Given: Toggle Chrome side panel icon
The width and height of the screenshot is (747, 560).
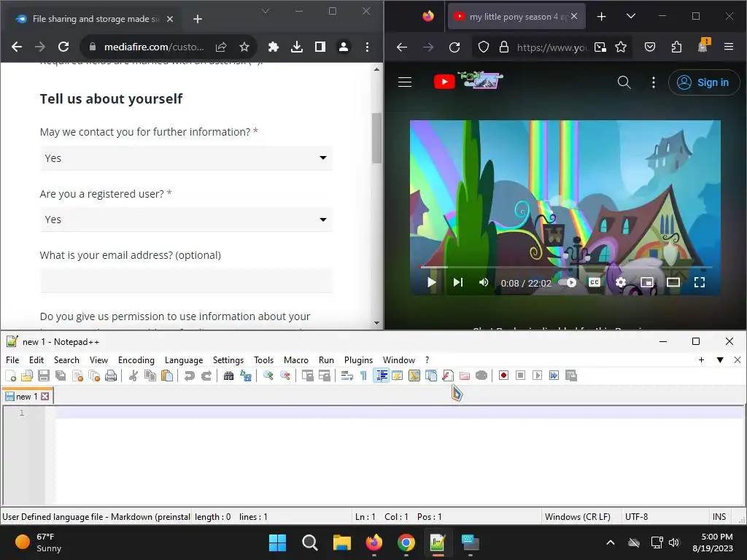Looking at the screenshot, I should pyautogui.click(x=320, y=47).
